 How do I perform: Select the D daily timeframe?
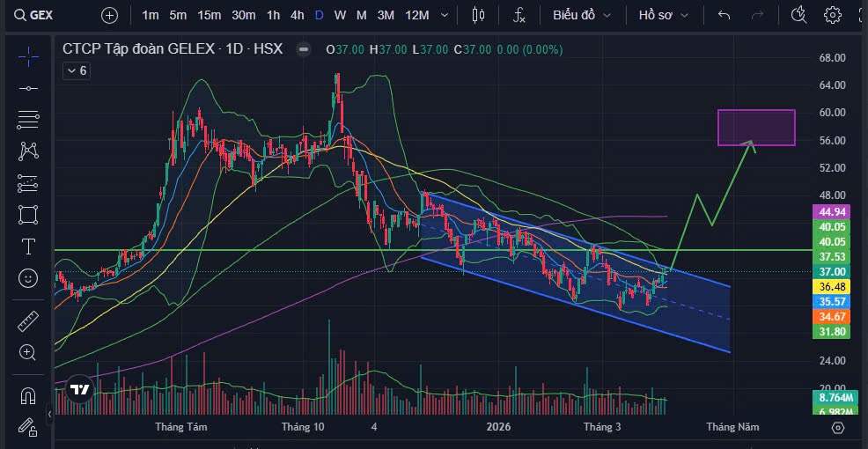pyautogui.click(x=319, y=15)
